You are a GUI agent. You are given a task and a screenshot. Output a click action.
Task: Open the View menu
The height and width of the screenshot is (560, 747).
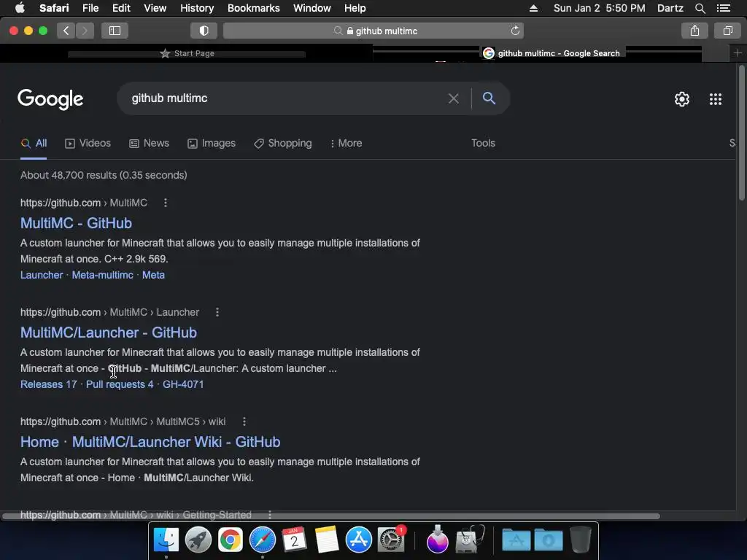155,8
